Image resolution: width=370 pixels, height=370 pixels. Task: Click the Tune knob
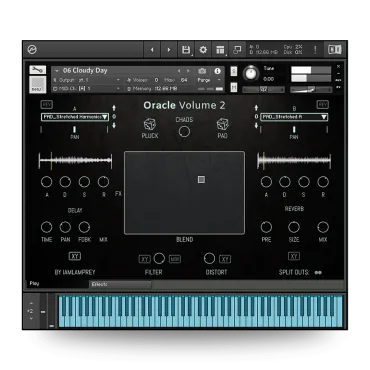click(250, 73)
